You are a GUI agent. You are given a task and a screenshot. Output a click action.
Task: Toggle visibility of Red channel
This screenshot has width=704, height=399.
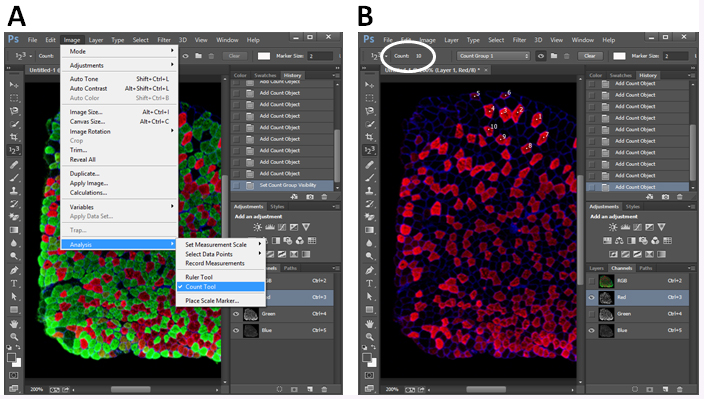click(x=591, y=297)
